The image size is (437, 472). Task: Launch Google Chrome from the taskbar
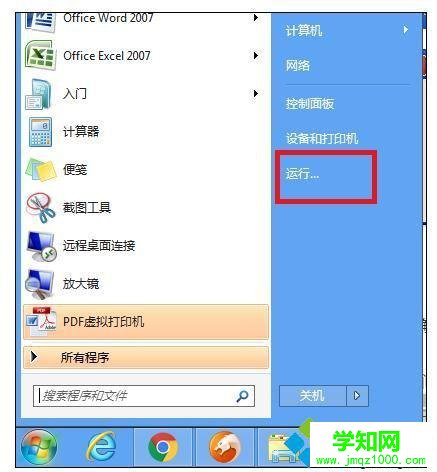pos(163,447)
